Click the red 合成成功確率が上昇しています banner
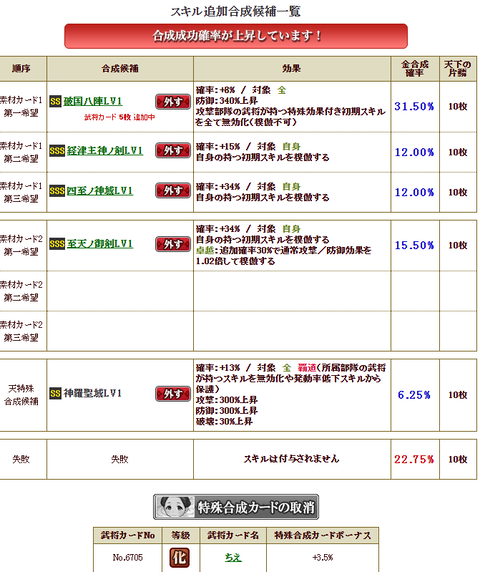The height and width of the screenshot is (572, 480). 236,36
